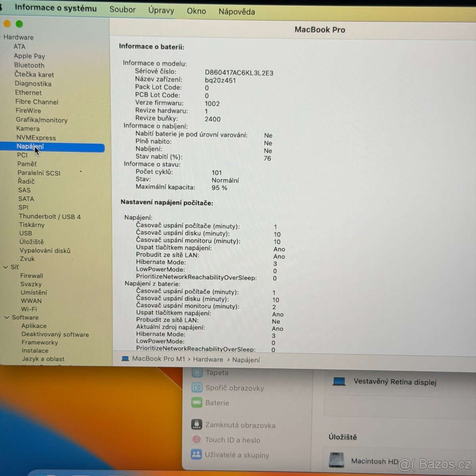The image size is (476, 476).
Task: Open Spořič obrazovky icon in settings
Action: [197, 387]
